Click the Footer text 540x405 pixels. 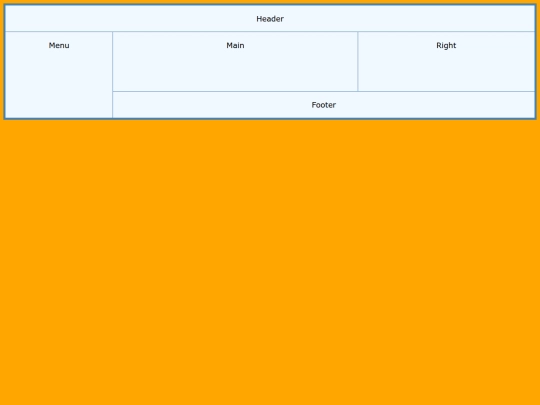(323, 105)
